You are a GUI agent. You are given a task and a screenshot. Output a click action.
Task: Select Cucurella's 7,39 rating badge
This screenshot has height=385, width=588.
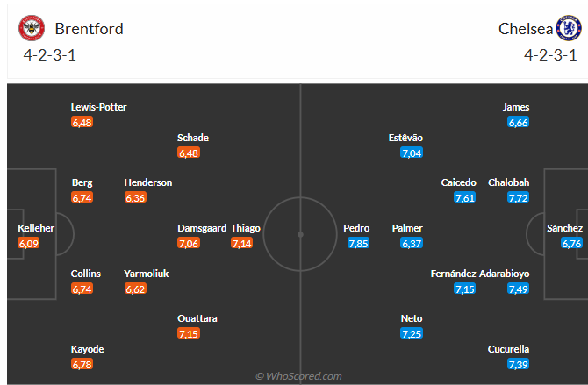518,364
